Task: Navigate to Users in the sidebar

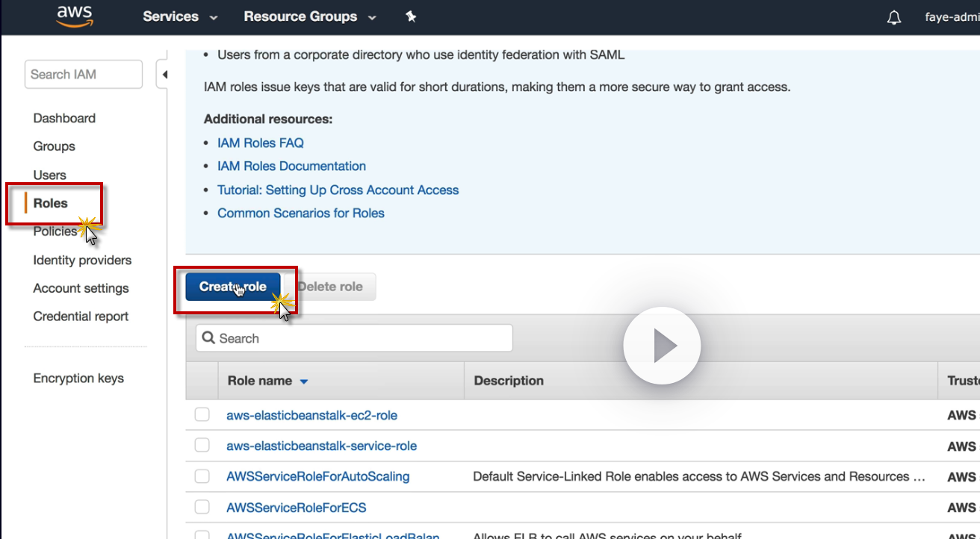Action: click(x=50, y=175)
